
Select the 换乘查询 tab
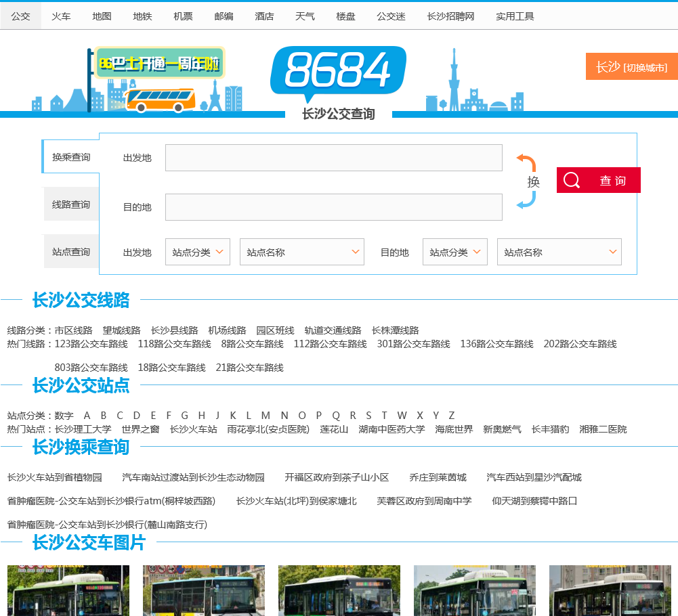[x=71, y=157]
